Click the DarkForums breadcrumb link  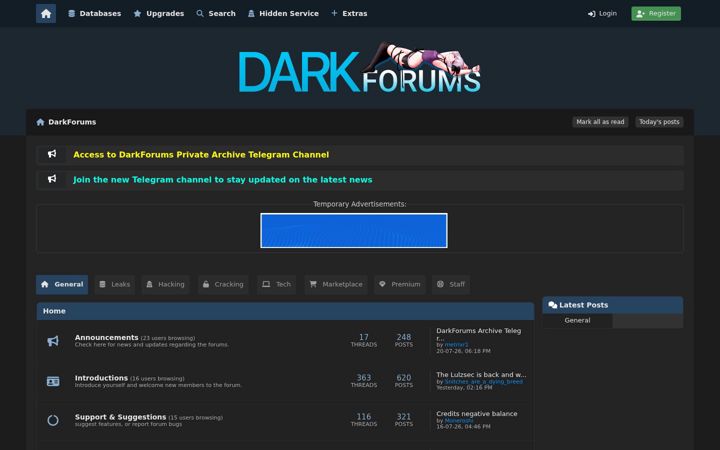pos(72,122)
